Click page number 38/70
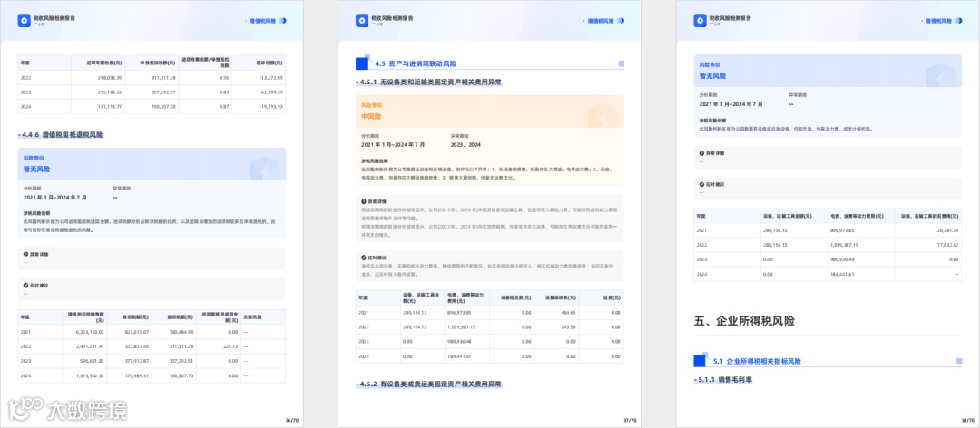Image resolution: width=980 pixels, height=428 pixels. pyautogui.click(x=968, y=420)
